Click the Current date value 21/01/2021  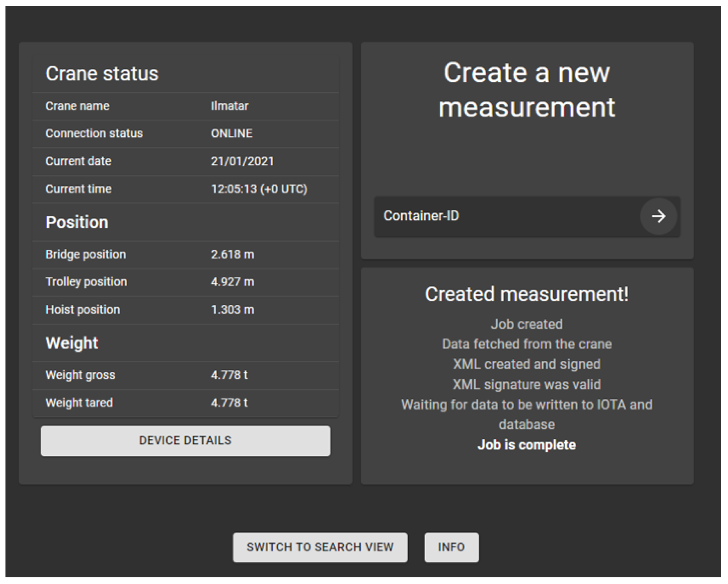point(242,161)
